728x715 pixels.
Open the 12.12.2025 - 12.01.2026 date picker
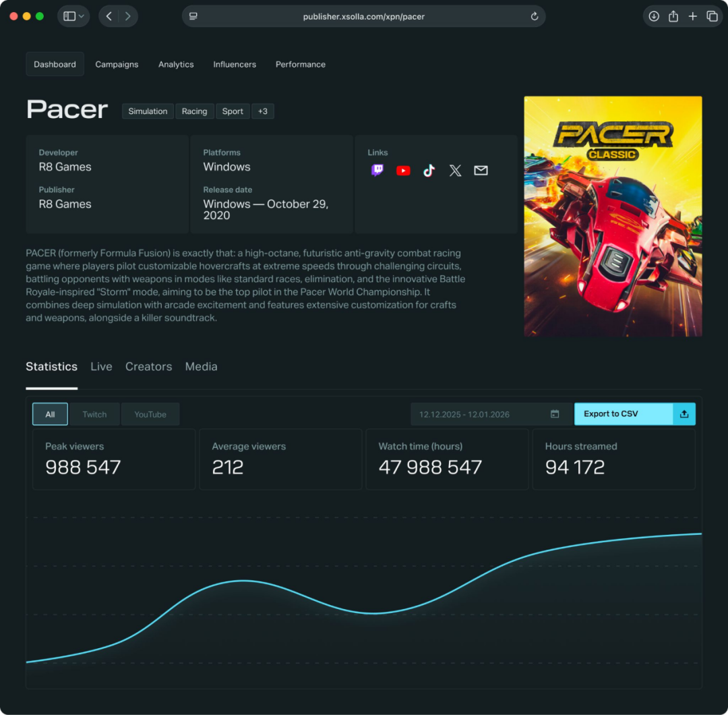click(491, 414)
